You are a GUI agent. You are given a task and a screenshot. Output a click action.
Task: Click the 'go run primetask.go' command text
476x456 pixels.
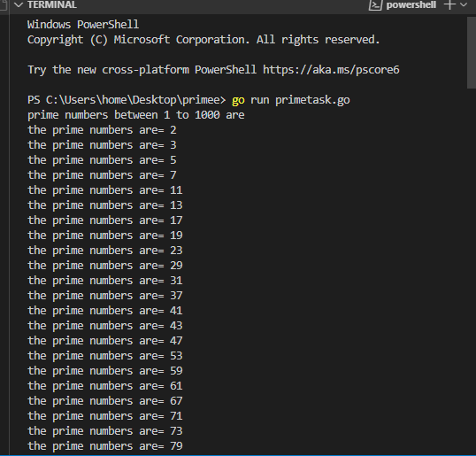coord(291,100)
